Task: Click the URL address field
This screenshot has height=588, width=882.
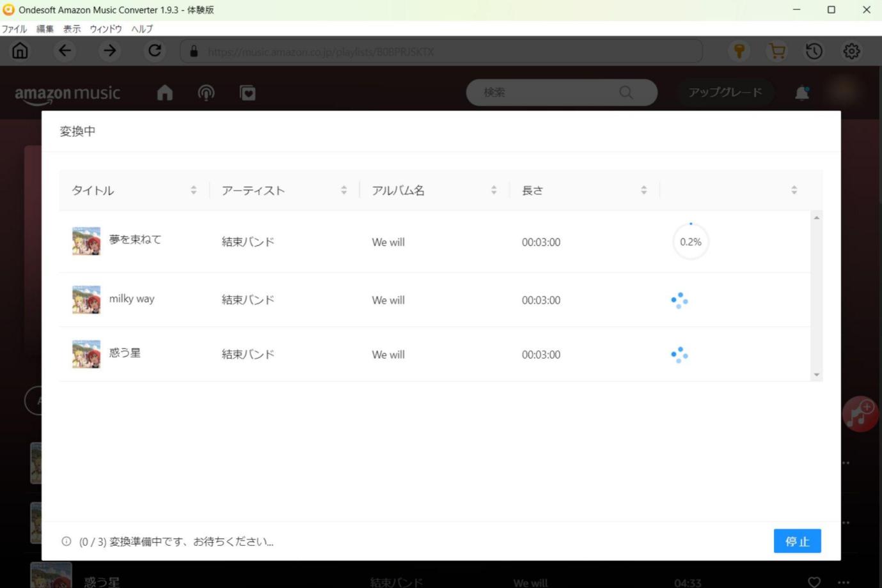Action: (441, 51)
